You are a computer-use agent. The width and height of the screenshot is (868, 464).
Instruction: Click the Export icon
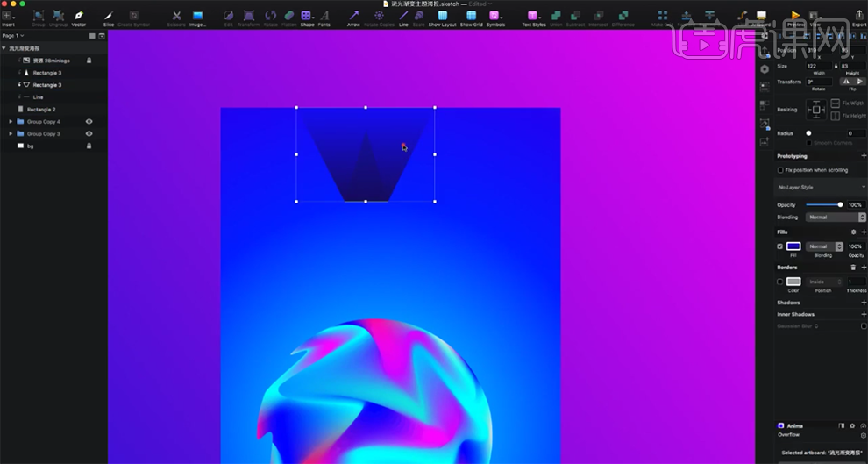(859, 16)
